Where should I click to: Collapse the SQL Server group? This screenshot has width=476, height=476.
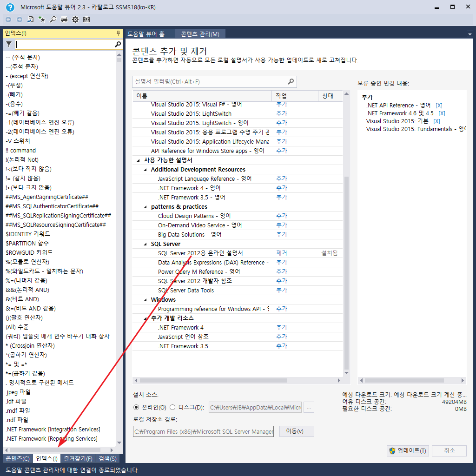tap(145, 244)
